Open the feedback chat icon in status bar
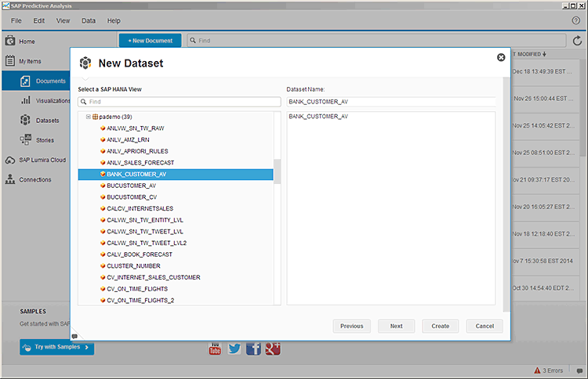This screenshot has height=379, width=588. (579, 370)
